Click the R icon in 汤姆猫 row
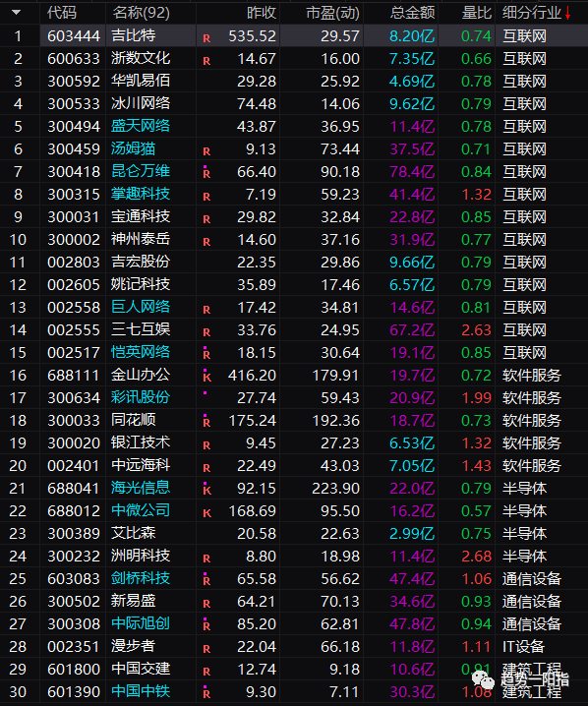588x706 pixels. 206,151
